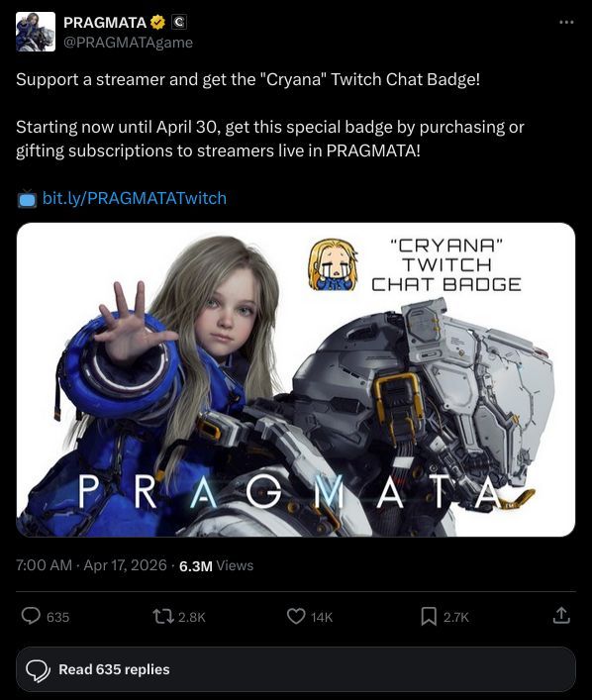Click the Capcom affiliate badge icon
The image size is (592, 700).
pyautogui.click(x=179, y=23)
